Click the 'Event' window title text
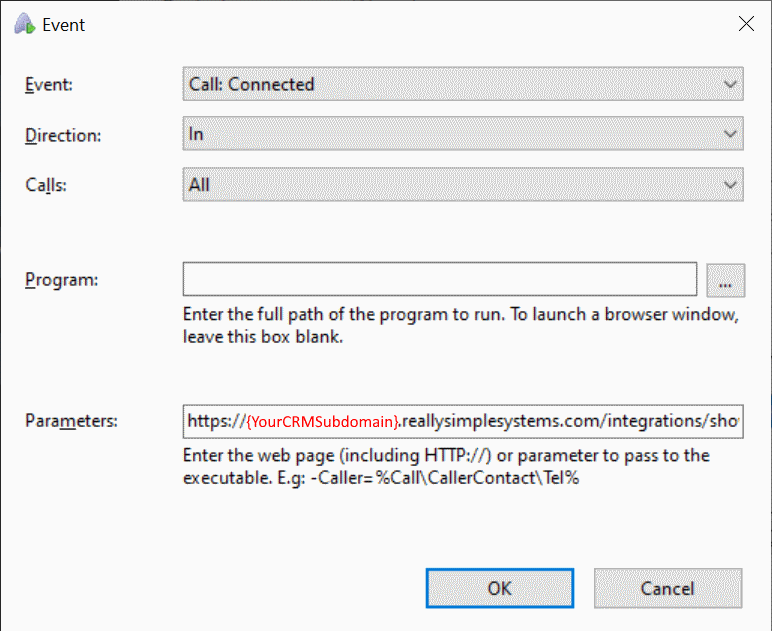 point(62,25)
